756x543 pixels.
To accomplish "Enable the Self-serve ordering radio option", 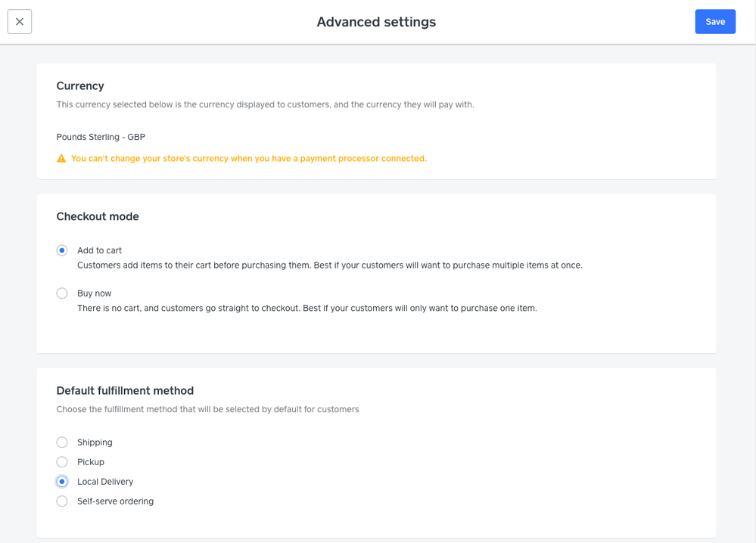I will (62, 501).
